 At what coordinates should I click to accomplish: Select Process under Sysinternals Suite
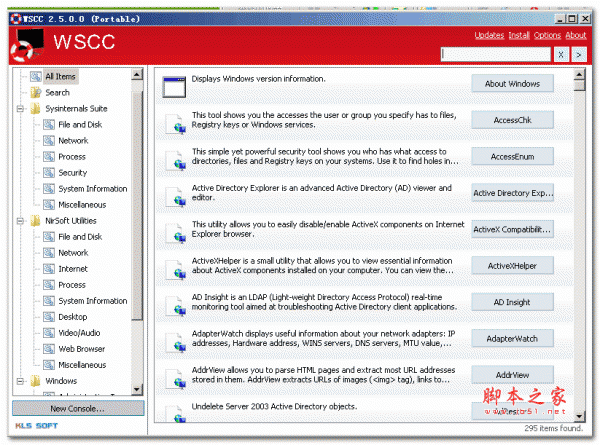point(72,156)
